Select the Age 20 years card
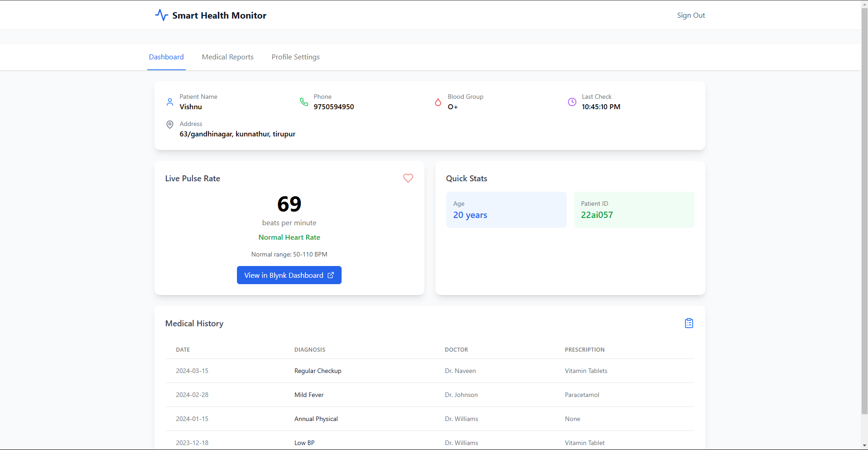This screenshot has width=868, height=450. point(506,210)
